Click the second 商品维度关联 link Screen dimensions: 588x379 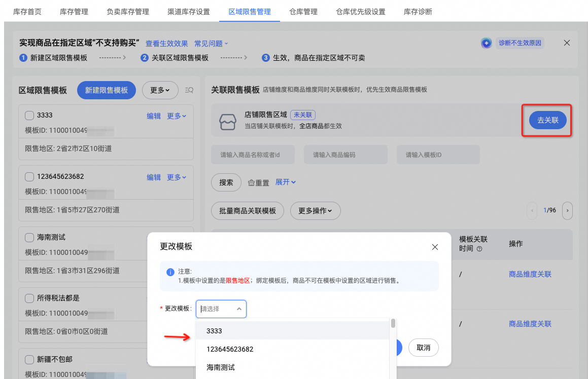click(530, 324)
